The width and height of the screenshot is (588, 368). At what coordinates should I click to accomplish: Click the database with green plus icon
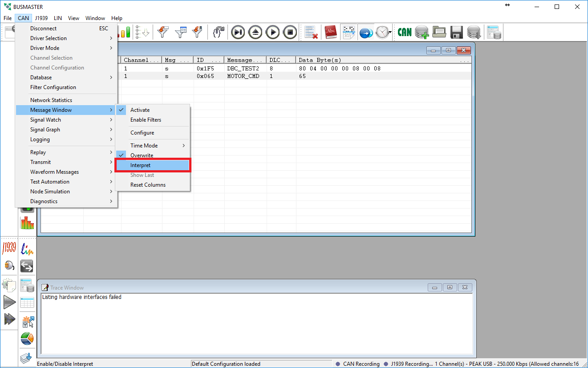[422, 32]
